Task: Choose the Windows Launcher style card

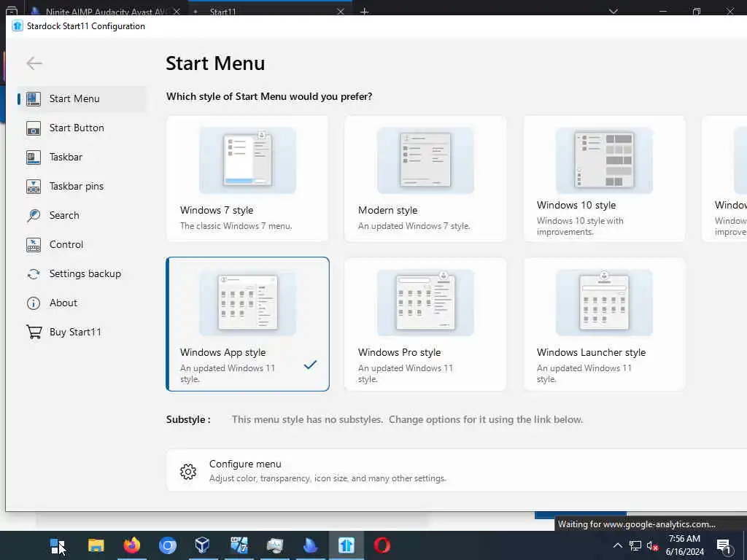Action: pyautogui.click(x=604, y=324)
